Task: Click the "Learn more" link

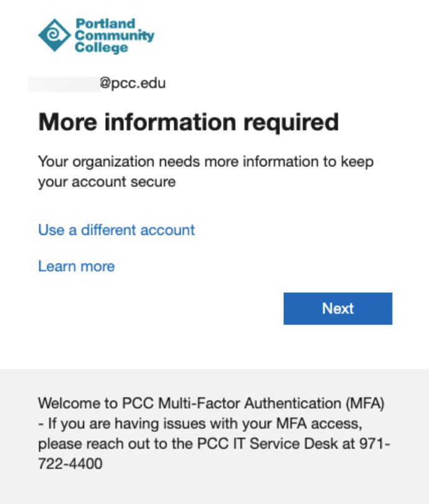Action: [75, 265]
